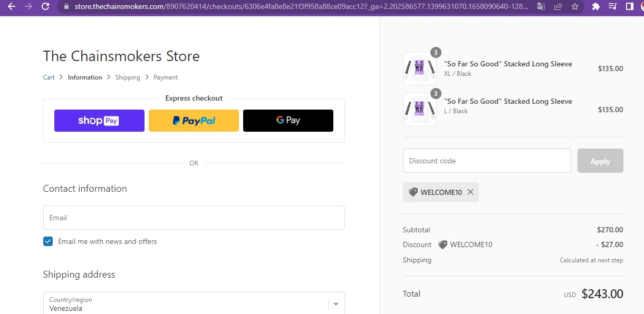The image size is (644, 314).
Task: Click the $243.00 total amount
Action: 602,294
